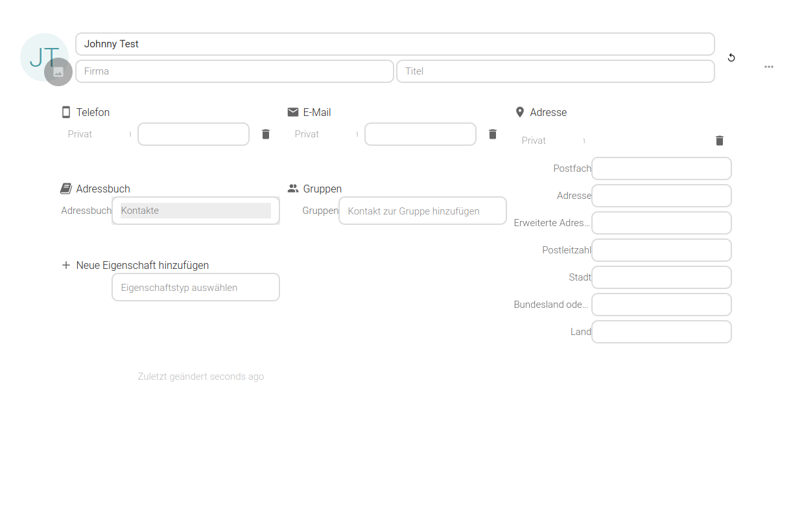Open the Eigenschaftstyp auswählen dropdown

[196, 287]
